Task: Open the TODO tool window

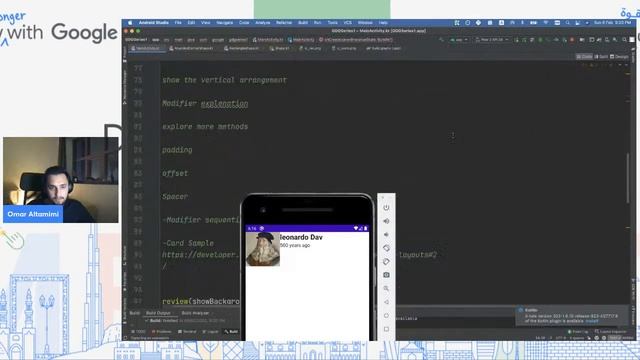Action: pos(138,331)
